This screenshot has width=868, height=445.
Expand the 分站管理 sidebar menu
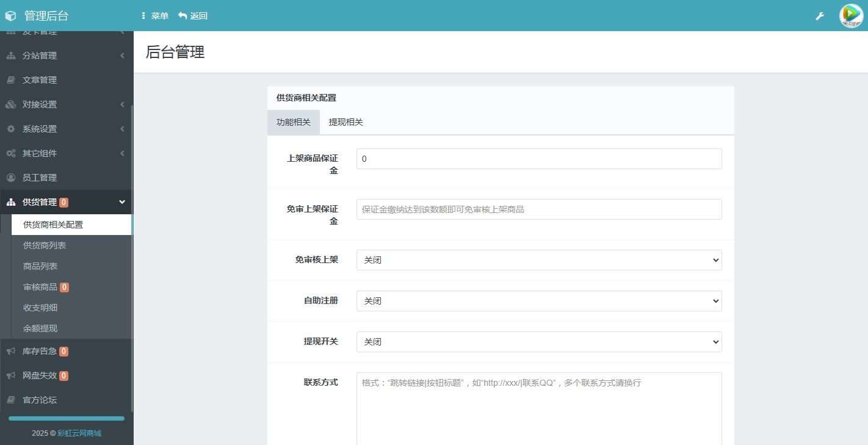tap(66, 56)
